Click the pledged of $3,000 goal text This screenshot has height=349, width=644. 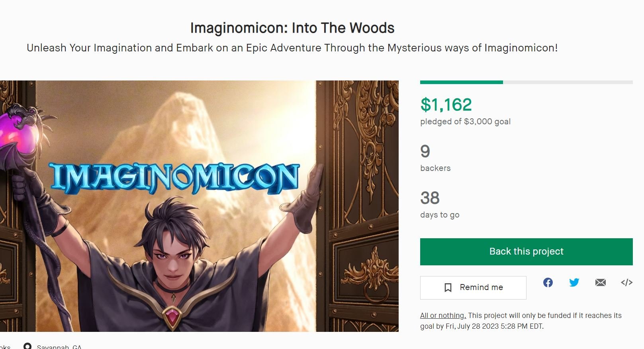tap(465, 122)
